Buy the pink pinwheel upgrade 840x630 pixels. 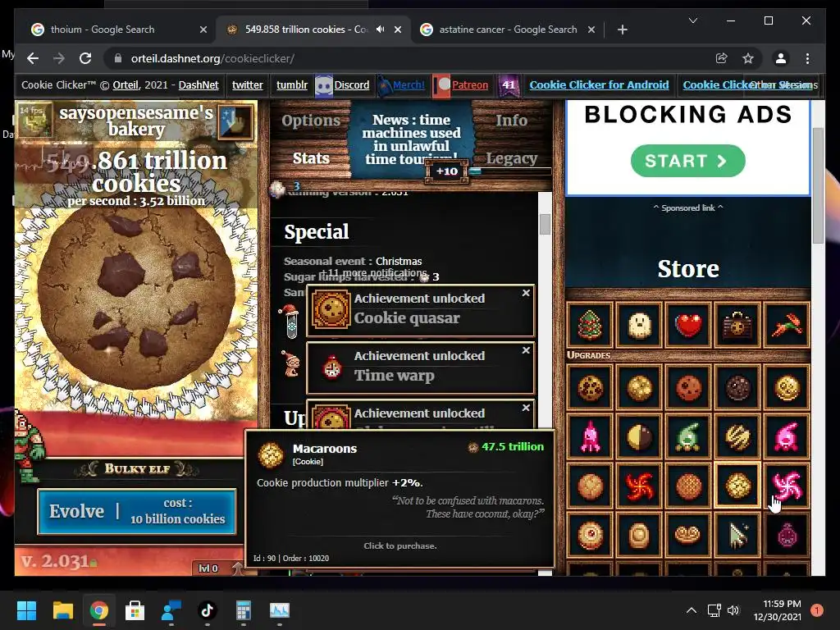pyautogui.click(x=787, y=486)
